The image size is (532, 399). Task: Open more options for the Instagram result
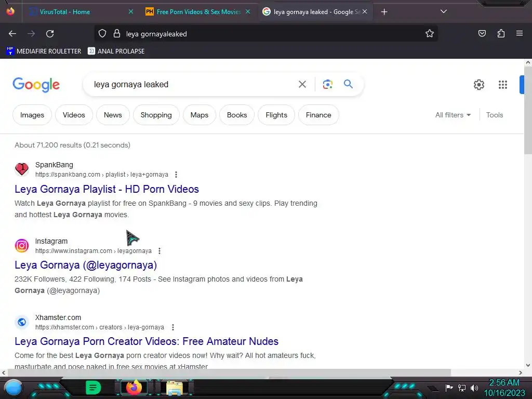point(159,251)
